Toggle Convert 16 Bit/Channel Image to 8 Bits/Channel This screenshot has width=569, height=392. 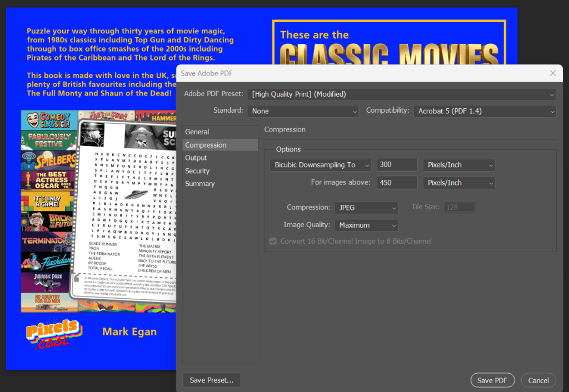(x=273, y=241)
